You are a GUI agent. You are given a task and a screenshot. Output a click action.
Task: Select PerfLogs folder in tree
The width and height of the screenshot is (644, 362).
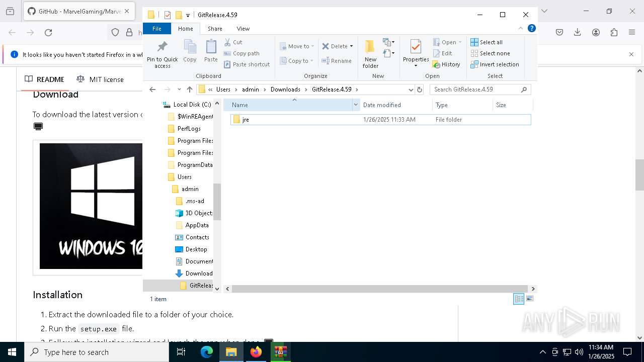tap(184, 129)
